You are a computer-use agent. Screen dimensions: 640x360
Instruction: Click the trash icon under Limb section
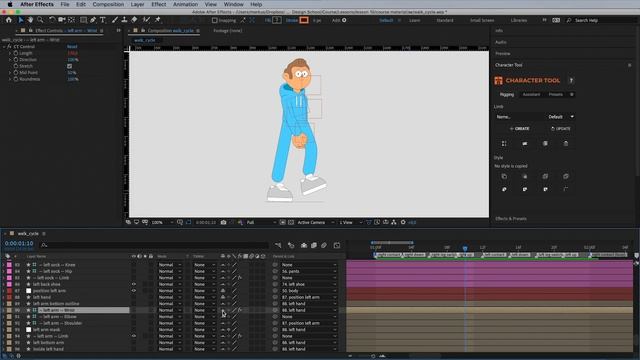tap(566, 143)
